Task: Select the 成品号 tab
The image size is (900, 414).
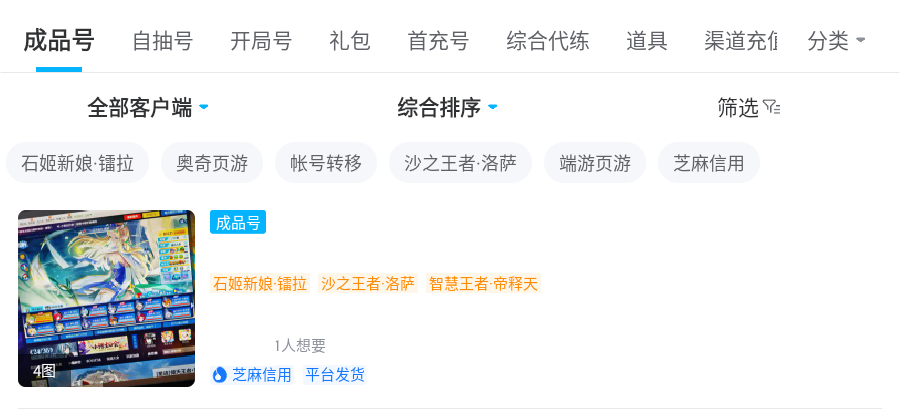Action: (x=59, y=41)
